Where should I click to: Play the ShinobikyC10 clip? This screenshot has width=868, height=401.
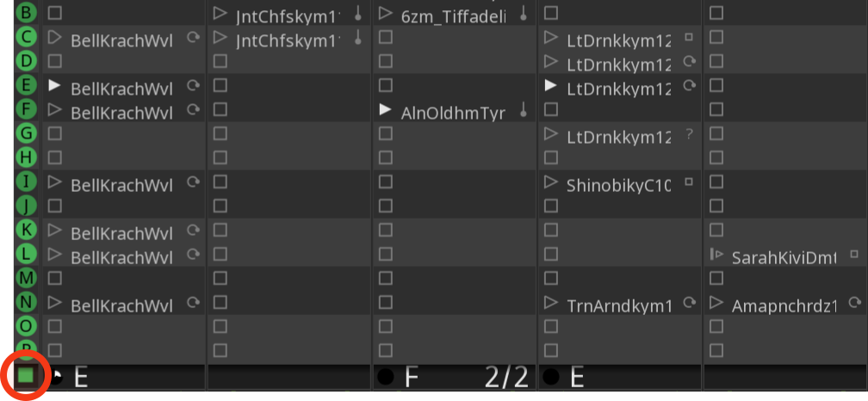[x=551, y=182]
